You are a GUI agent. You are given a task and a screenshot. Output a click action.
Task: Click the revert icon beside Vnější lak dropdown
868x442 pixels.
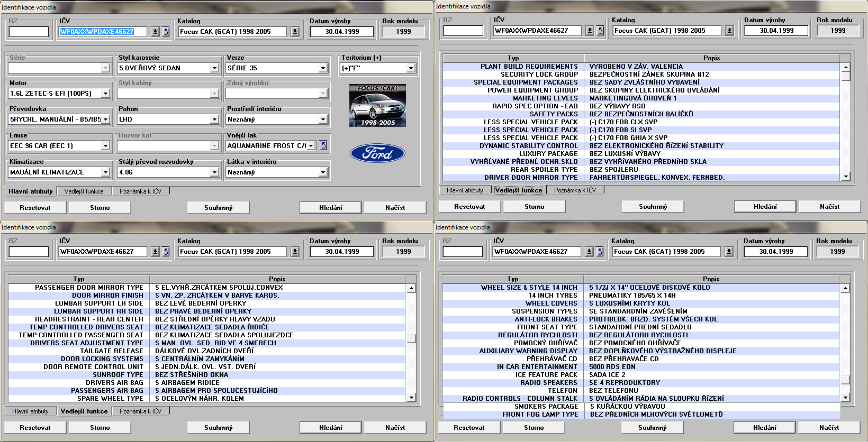coord(323,145)
